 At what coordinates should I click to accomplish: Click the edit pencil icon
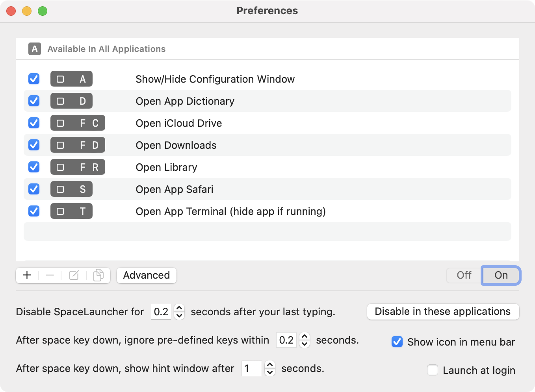point(74,275)
